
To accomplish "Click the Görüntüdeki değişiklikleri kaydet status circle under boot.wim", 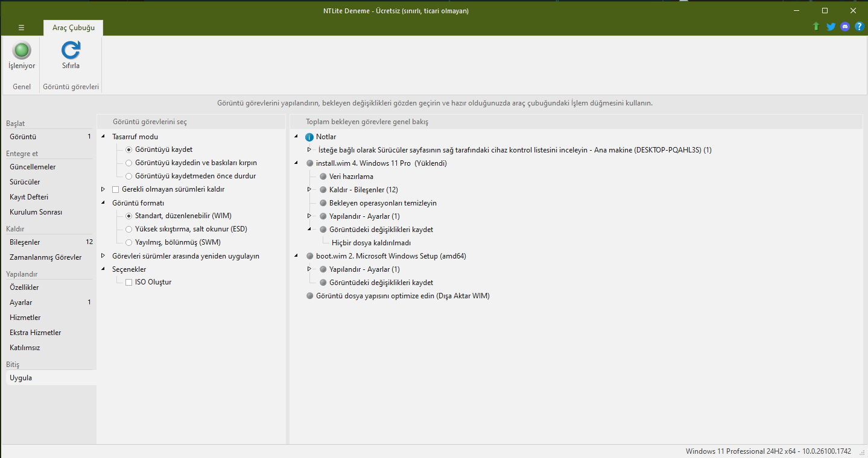I will 323,283.
